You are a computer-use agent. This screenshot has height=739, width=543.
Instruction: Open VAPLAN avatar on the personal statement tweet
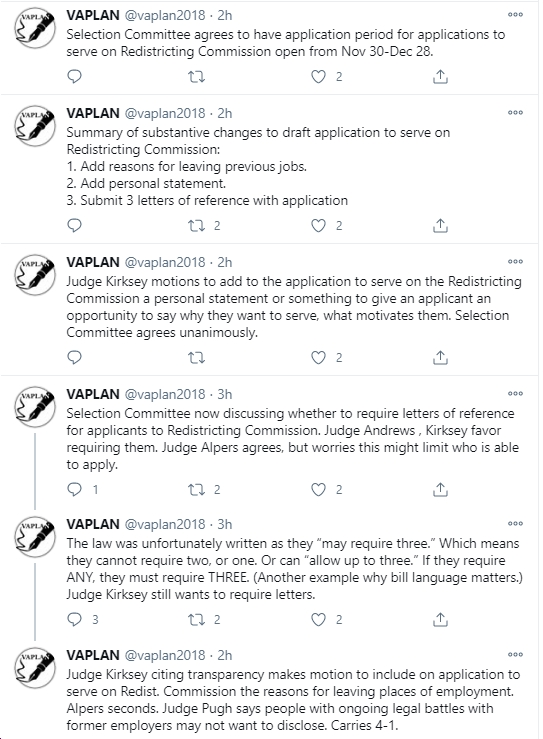(35, 274)
